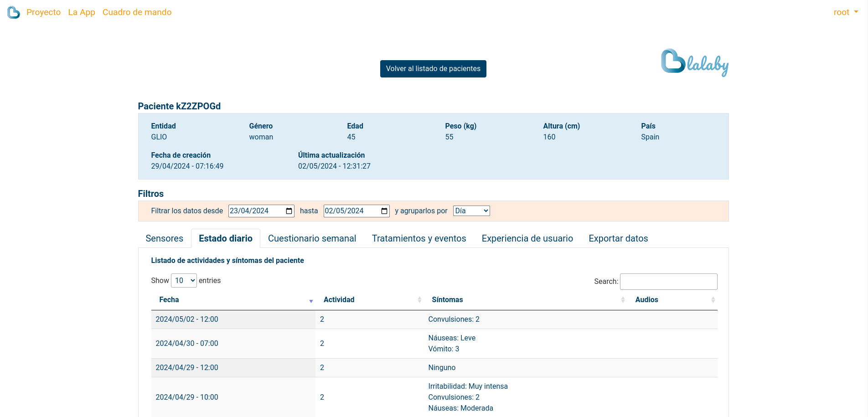Screen dimensions: 868x417
Task: Sort table by Actividad column arrow
Action: [419, 300]
